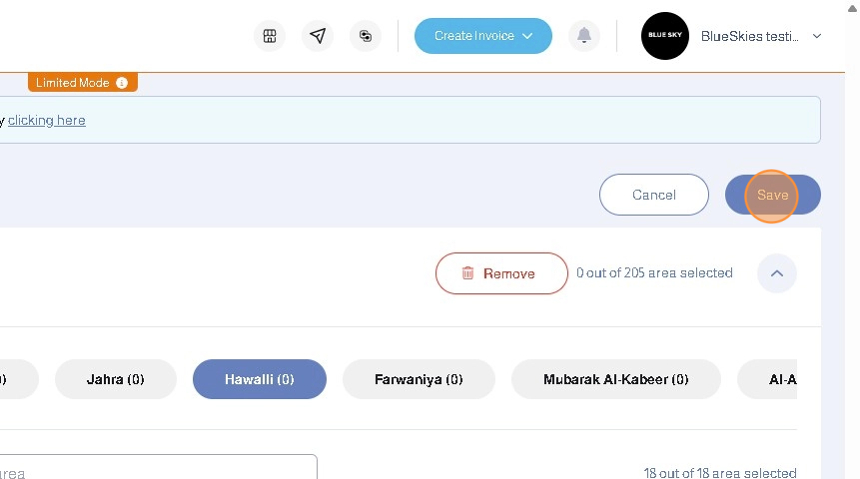Collapse the area selection section chevron
The image size is (860, 479).
776,273
